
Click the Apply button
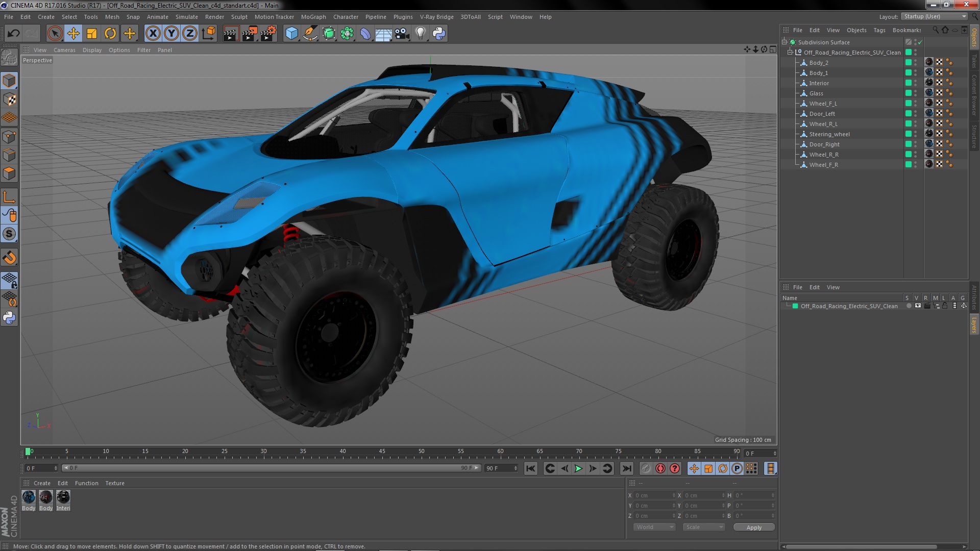pos(754,528)
